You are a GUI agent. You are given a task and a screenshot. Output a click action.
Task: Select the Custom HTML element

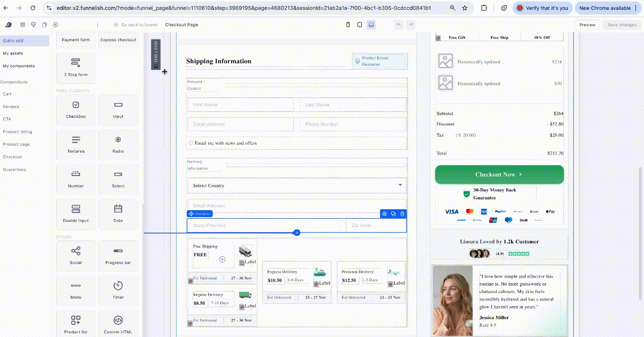118,324
